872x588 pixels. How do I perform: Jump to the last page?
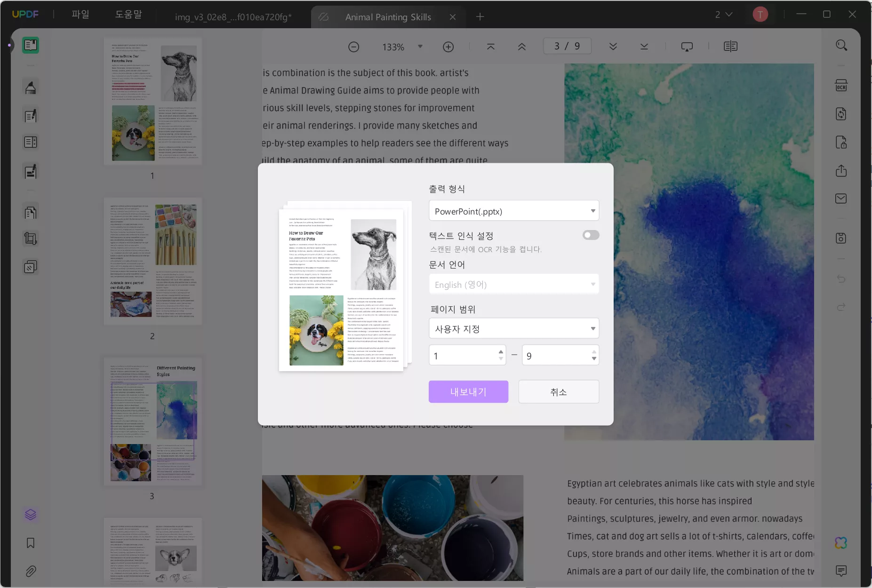[644, 47]
